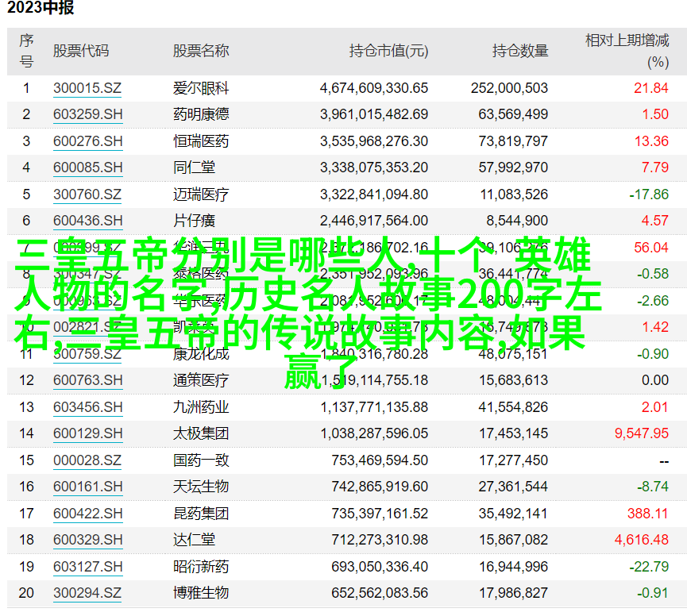Click stock name 药明康德
The height and width of the screenshot is (616, 687).
tap(201, 115)
